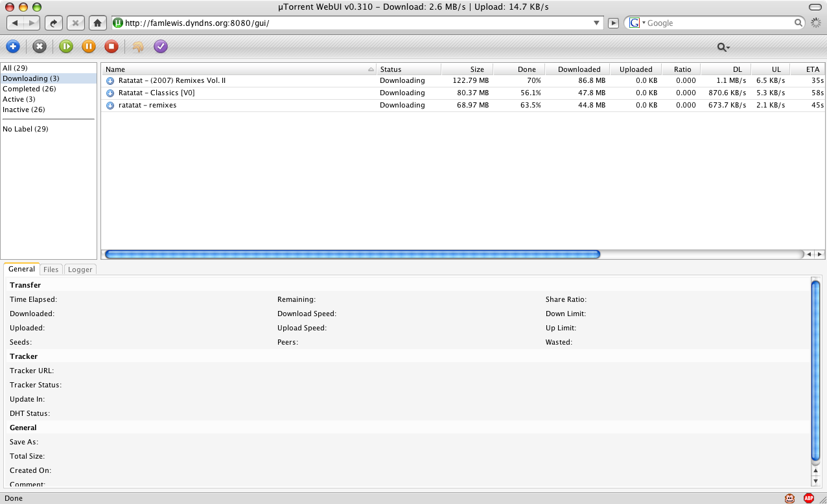Screen dimensions: 827x504
Task: Open the µTorrent search magnifier dropdown
Action: [x=723, y=47]
